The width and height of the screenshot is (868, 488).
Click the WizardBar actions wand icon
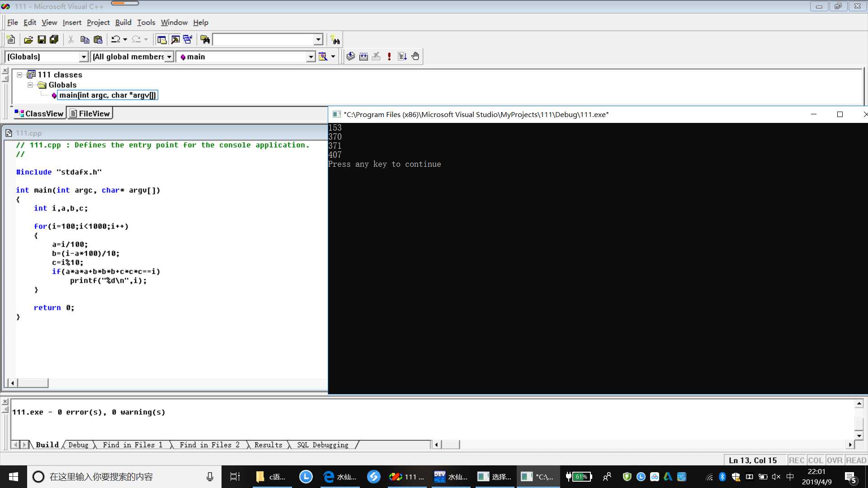pyautogui.click(x=323, y=56)
